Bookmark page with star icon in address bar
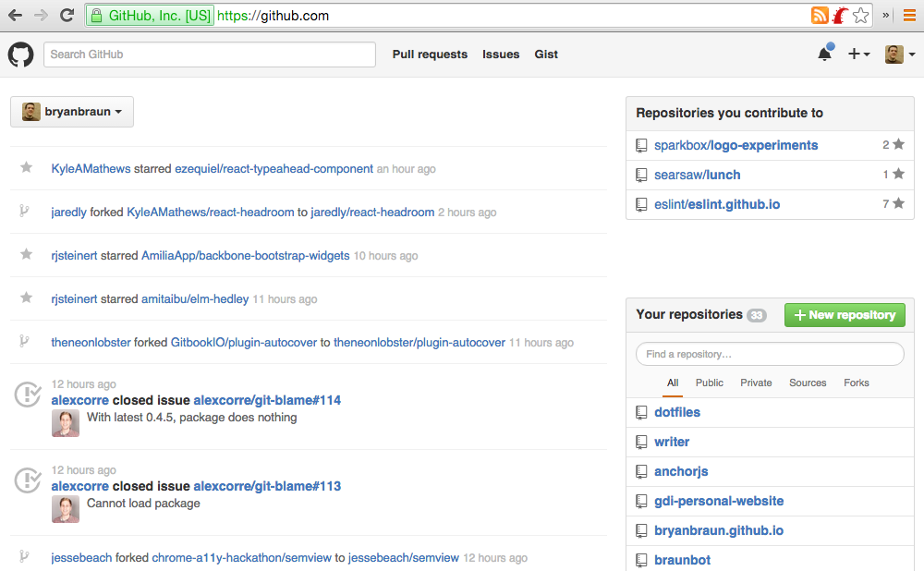This screenshot has width=924, height=571. coord(860,16)
